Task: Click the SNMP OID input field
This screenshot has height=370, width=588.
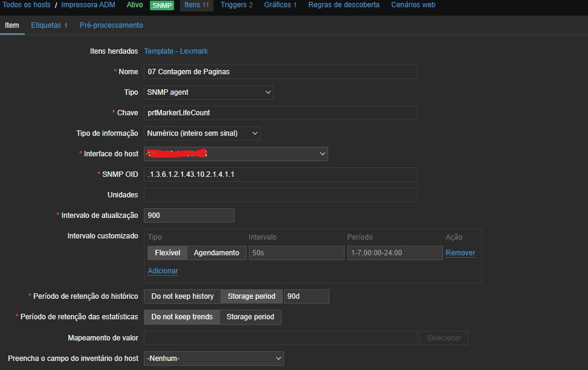Action: click(x=280, y=174)
